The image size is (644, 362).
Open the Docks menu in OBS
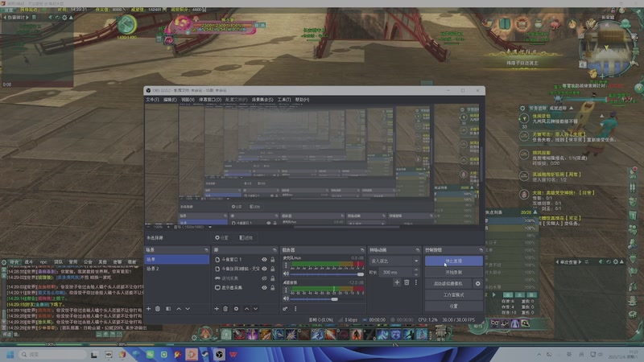coord(210,100)
